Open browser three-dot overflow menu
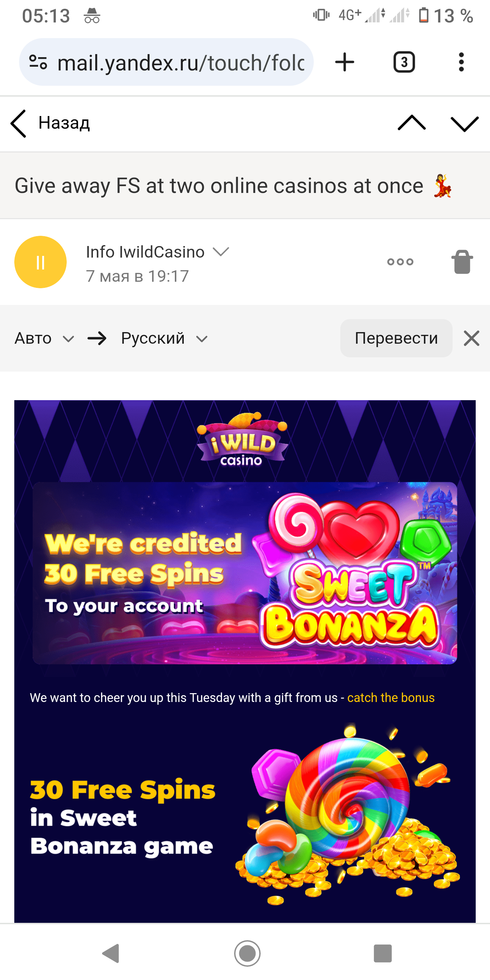The width and height of the screenshot is (490, 980). coord(461,62)
